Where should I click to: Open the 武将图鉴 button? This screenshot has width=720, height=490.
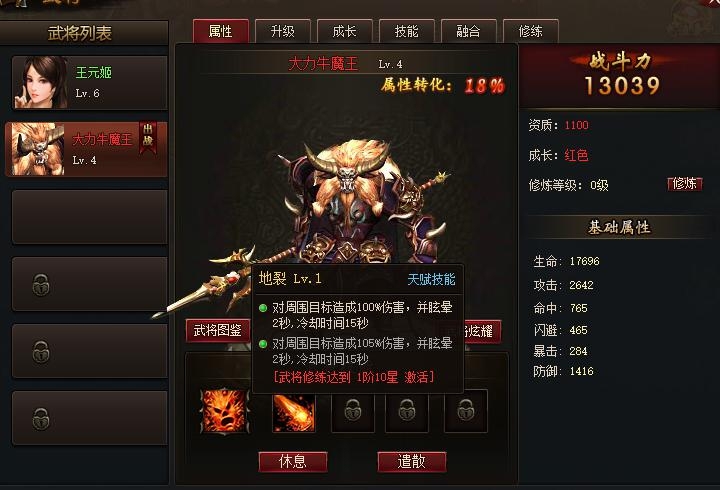[218, 331]
